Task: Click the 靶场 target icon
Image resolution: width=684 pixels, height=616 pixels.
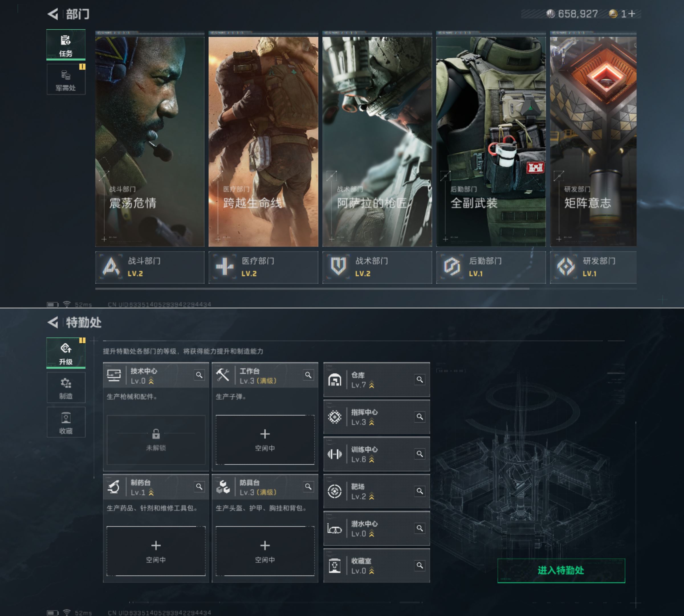Action: coord(335,491)
